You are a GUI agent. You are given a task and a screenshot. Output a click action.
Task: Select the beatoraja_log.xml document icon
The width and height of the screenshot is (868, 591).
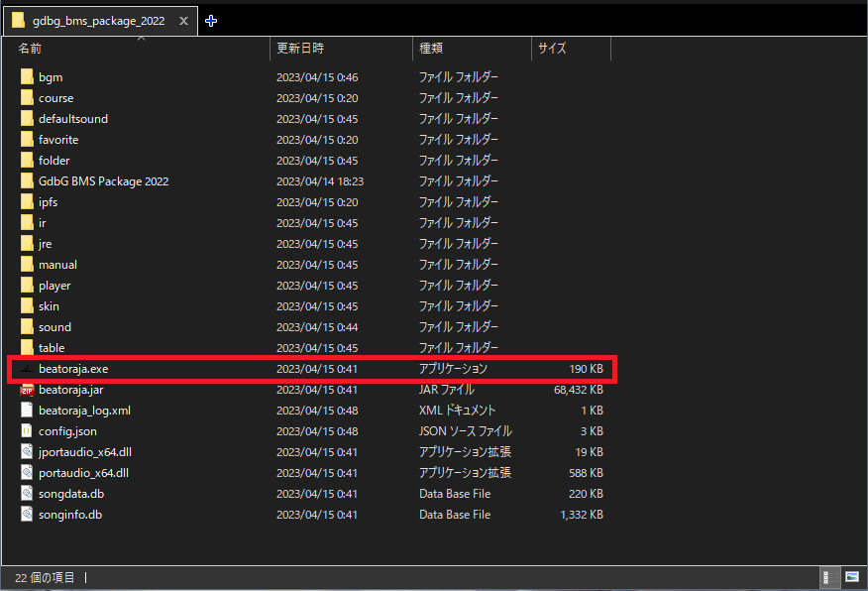[x=27, y=411]
